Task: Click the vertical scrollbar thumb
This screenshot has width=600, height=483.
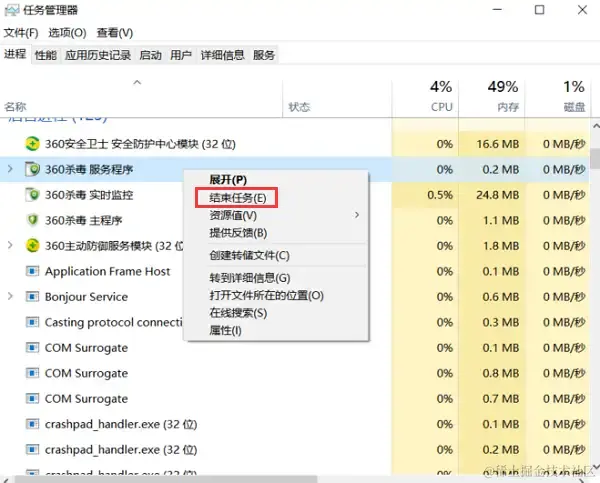Action: point(595,159)
